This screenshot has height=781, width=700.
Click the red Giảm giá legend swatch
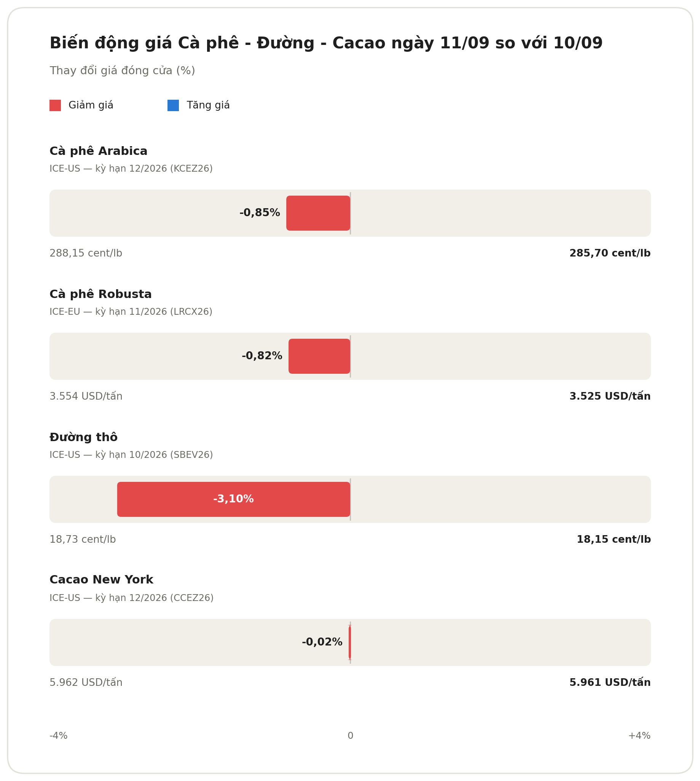coord(55,105)
